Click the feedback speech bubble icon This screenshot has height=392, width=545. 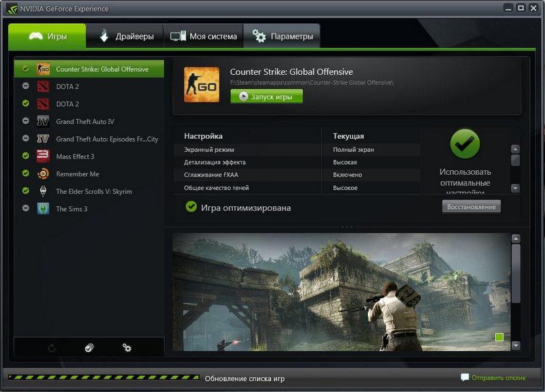[x=465, y=378]
